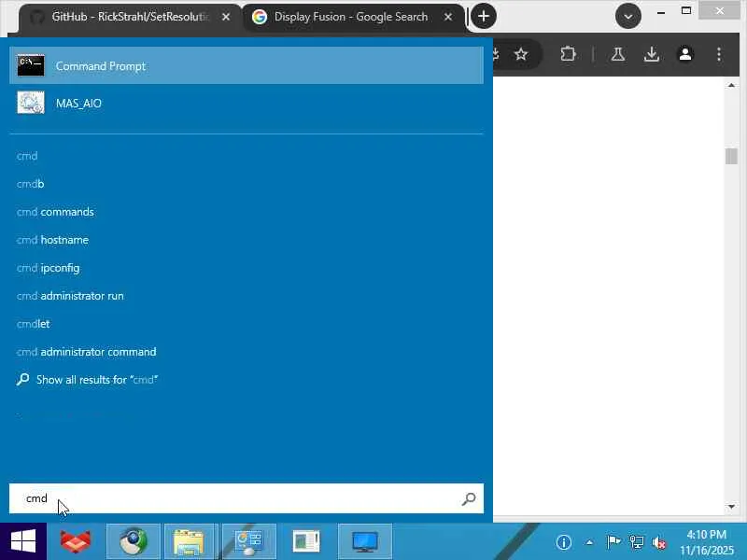Open the Command Prompt search result
Viewport: 747px width, 560px height.
[x=247, y=65]
